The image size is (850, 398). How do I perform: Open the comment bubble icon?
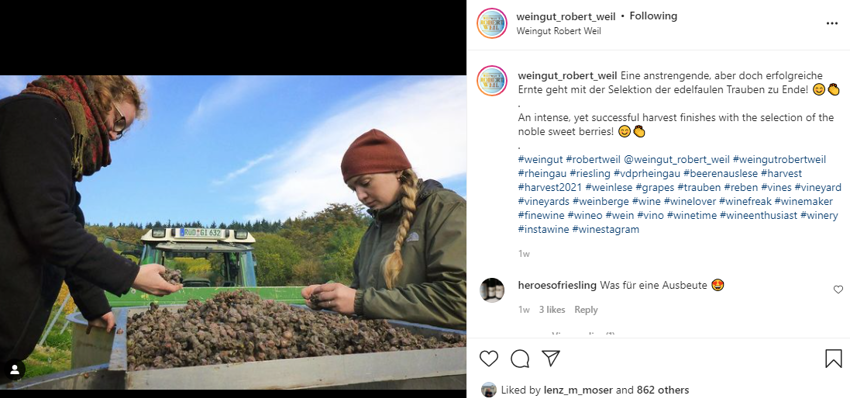[520, 358]
